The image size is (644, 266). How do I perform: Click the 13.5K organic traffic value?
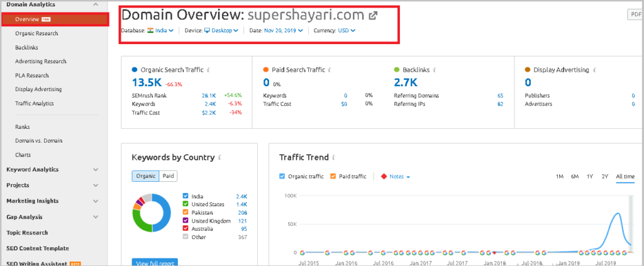(x=147, y=82)
